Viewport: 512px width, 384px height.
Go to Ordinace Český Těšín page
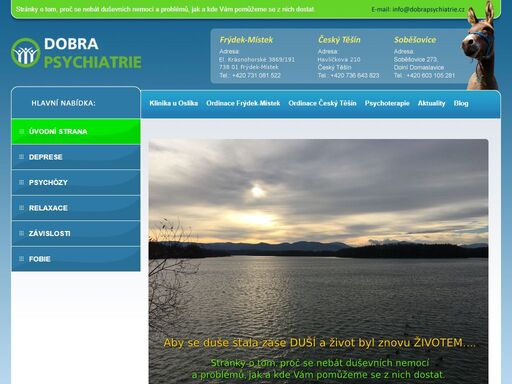coord(322,103)
